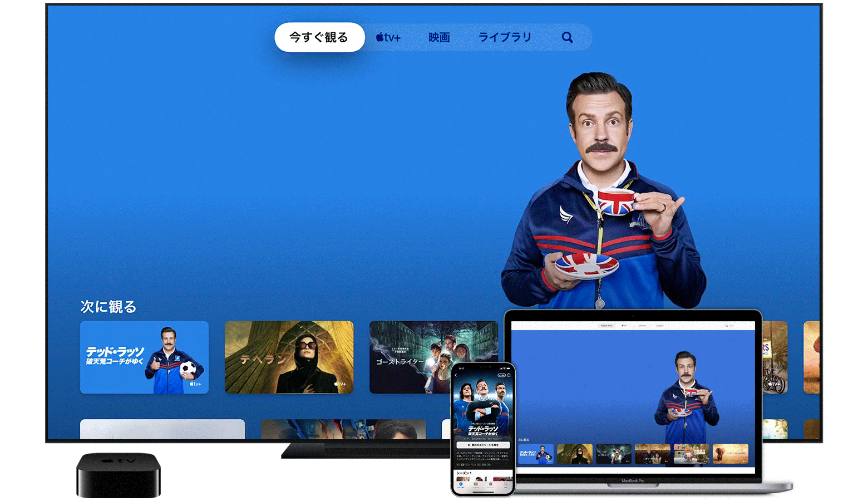Open search via the TV magnifier icon
Viewport: 868px width, 501px height.
567,37
